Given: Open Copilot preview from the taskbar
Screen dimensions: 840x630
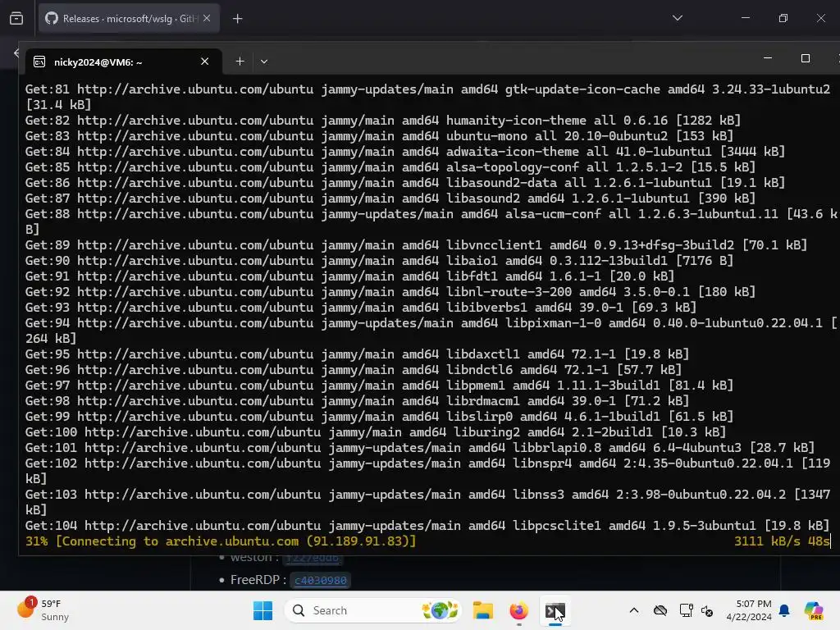Looking at the screenshot, I should (814, 610).
